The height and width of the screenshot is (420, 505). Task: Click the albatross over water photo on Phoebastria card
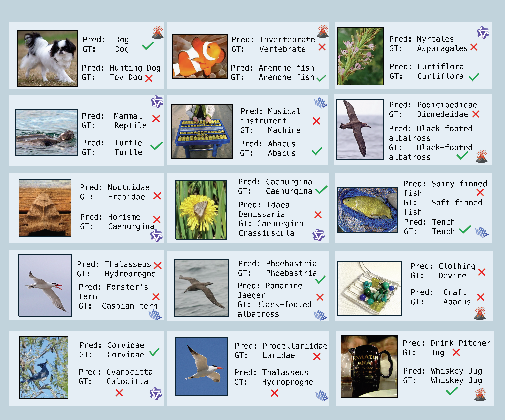point(202,288)
